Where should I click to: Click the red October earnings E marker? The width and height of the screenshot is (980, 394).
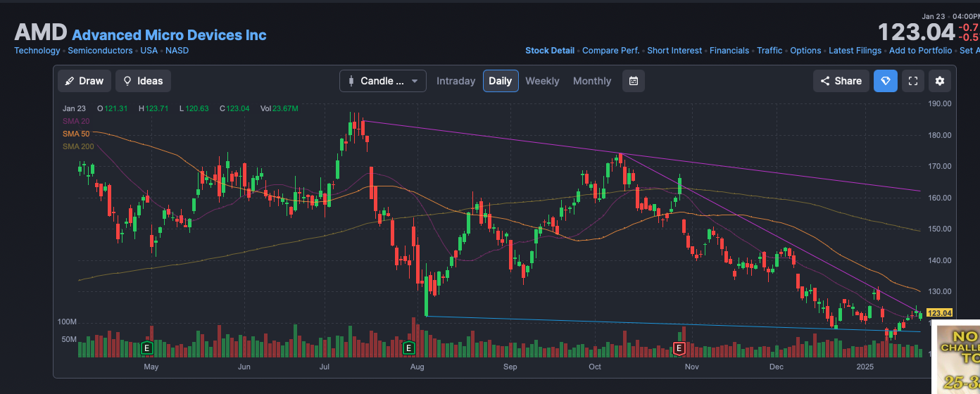pyautogui.click(x=679, y=348)
